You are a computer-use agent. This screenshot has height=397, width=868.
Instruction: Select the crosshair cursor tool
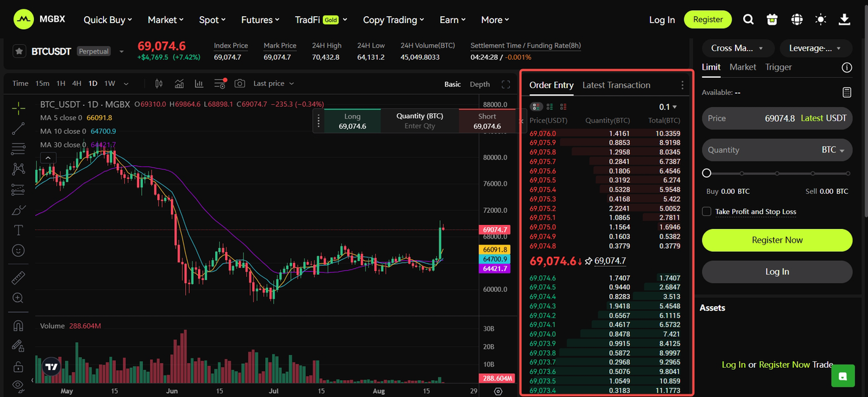[18, 107]
